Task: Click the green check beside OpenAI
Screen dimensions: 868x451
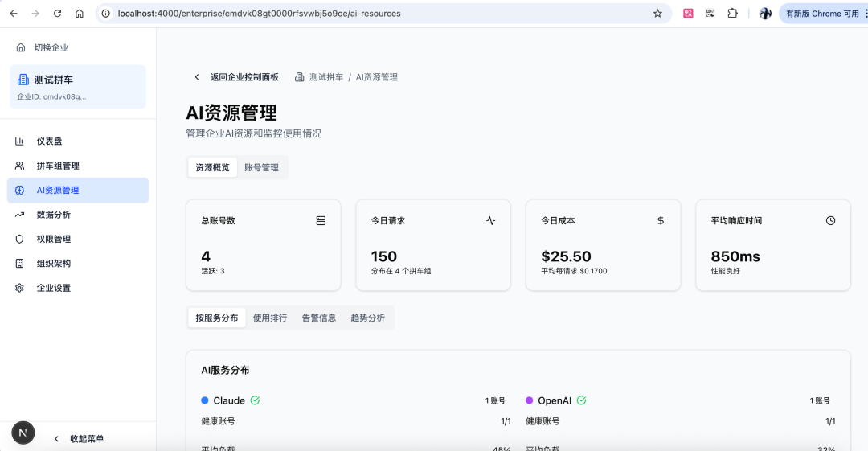Action: click(x=582, y=400)
